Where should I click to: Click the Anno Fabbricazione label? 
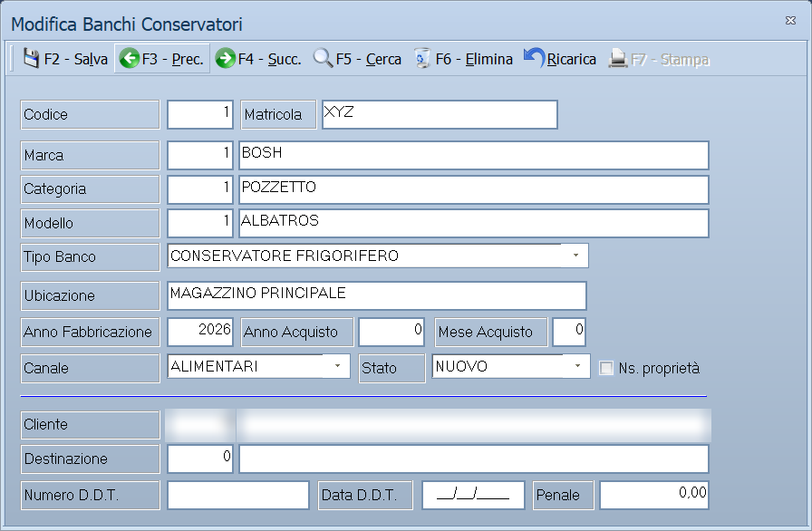88,332
